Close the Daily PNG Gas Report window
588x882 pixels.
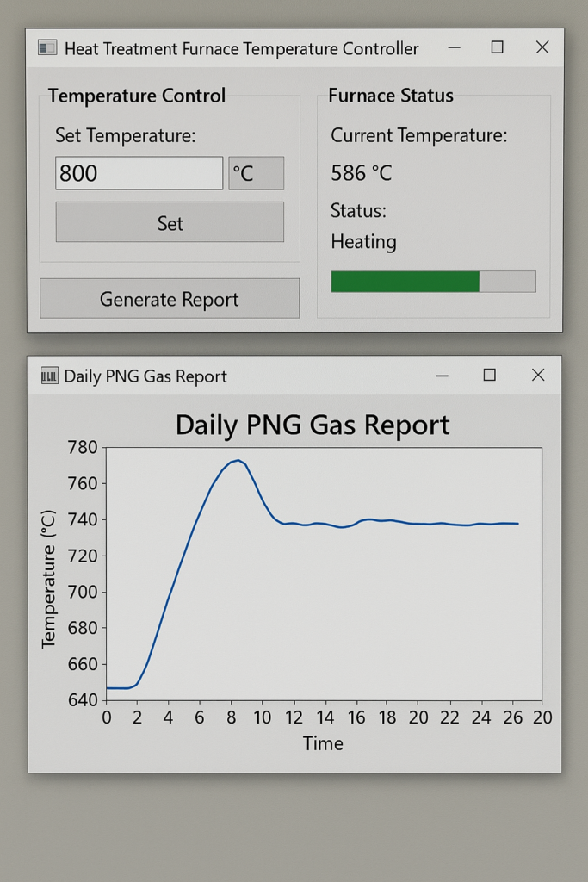[x=538, y=375]
